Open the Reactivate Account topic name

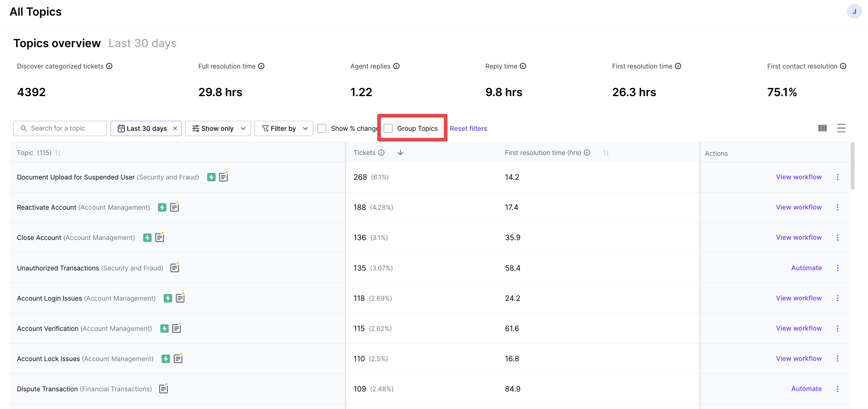click(x=47, y=207)
